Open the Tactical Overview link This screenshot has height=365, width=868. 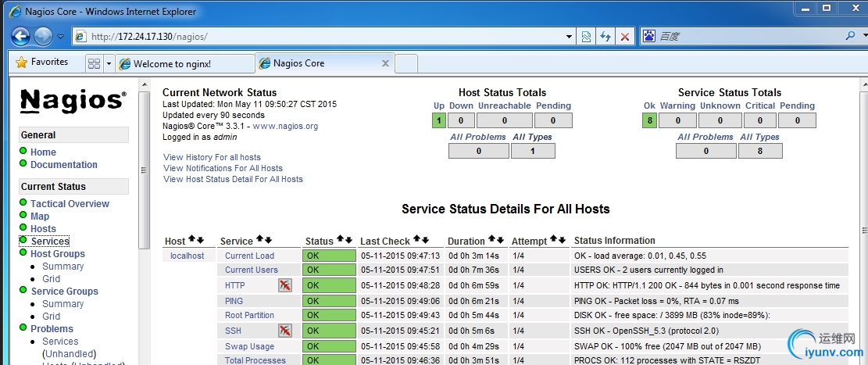pyautogui.click(x=70, y=204)
